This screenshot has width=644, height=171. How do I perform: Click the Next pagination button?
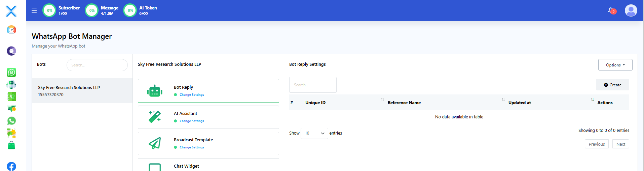coord(620,144)
